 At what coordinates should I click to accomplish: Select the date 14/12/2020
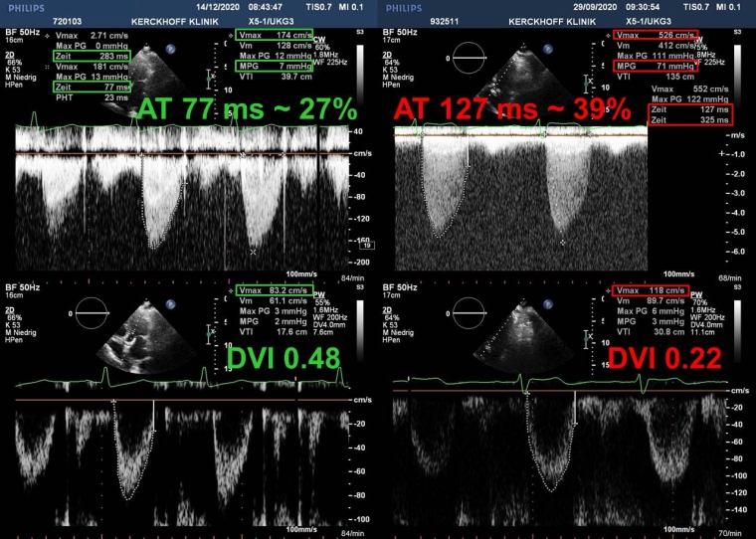[217, 7]
